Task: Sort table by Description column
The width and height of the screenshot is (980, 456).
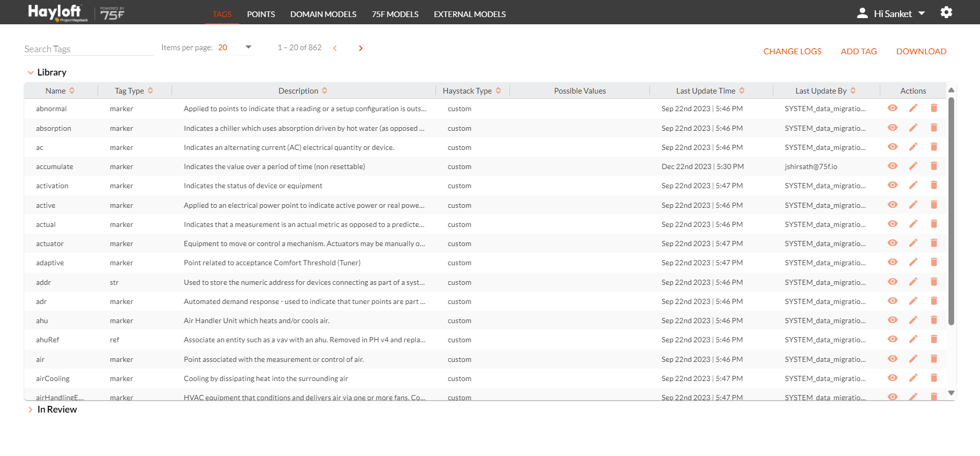Action: pyautogui.click(x=324, y=90)
